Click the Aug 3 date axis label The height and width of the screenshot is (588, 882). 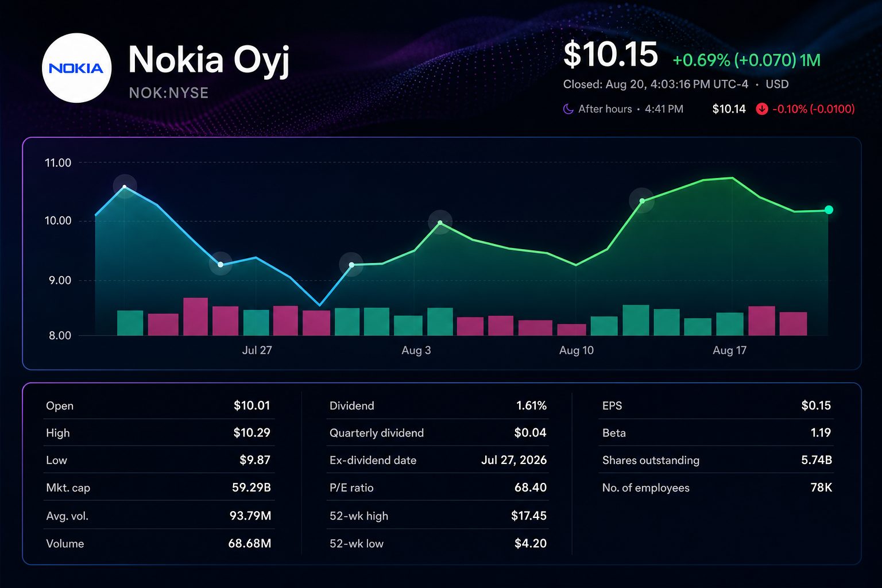(416, 350)
